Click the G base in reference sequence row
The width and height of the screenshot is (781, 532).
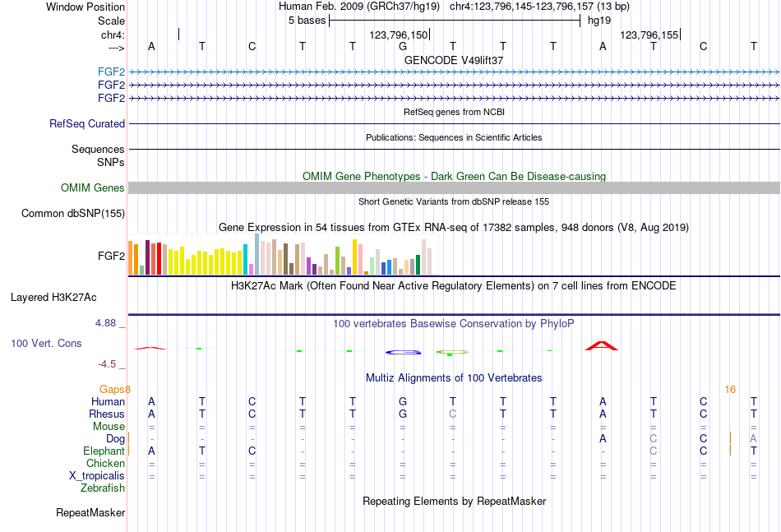click(403, 46)
